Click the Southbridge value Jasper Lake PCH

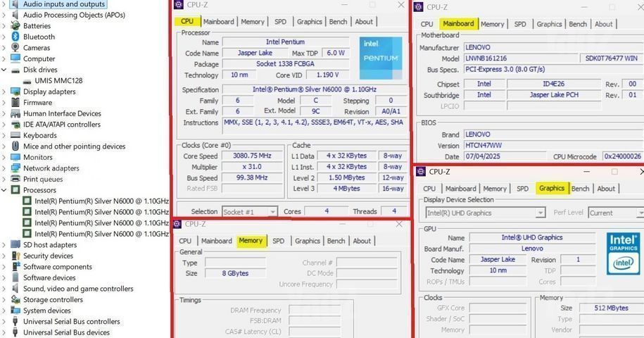pyautogui.click(x=554, y=95)
